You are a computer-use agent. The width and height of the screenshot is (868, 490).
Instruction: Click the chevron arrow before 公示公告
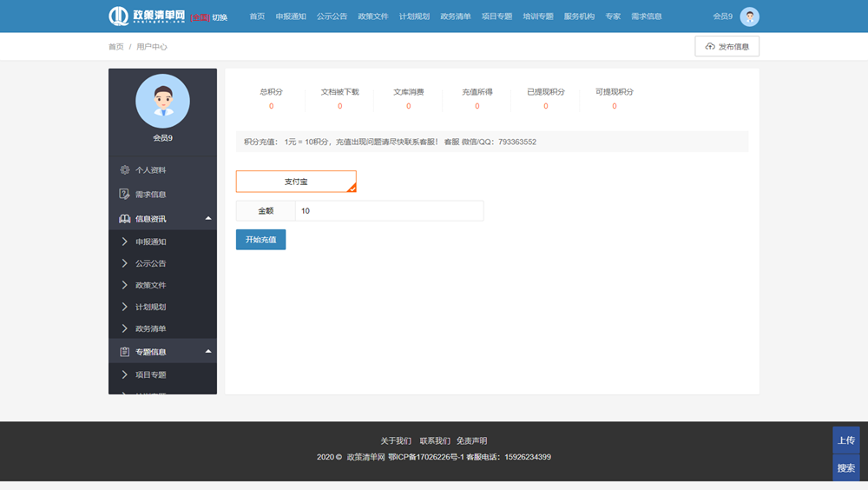124,263
